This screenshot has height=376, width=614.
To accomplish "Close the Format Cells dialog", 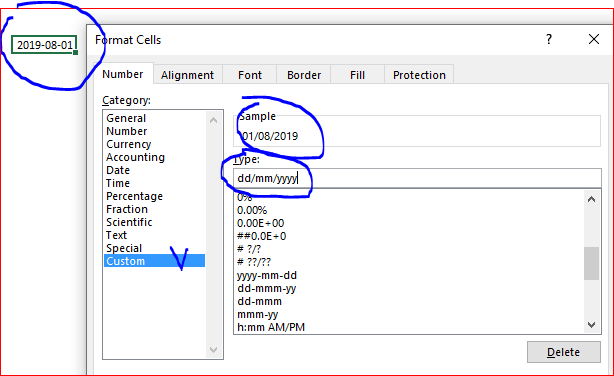I will [594, 39].
